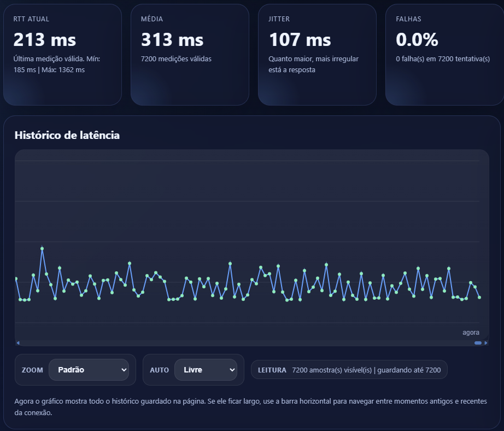504x431 pixels.
Task: Click the Média 313 ms card
Action: point(190,55)
